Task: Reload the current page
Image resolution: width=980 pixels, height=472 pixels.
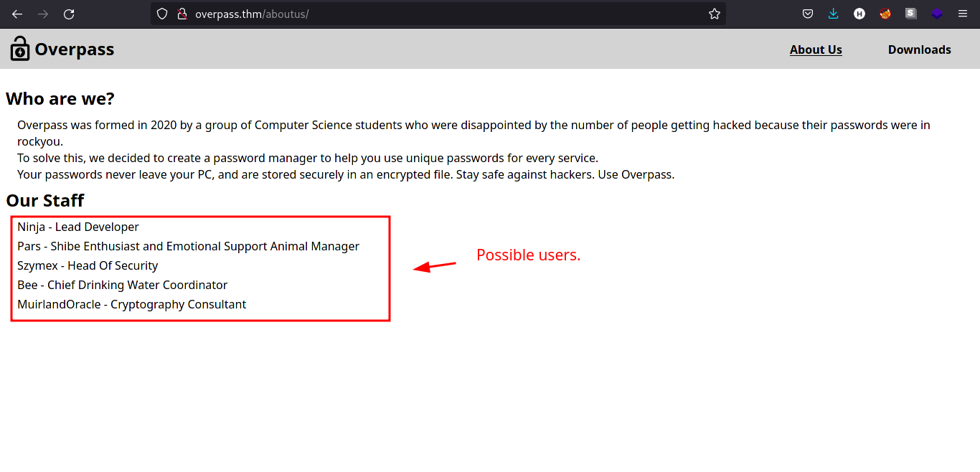Action: pyautogui.click(x=69, y=14)
